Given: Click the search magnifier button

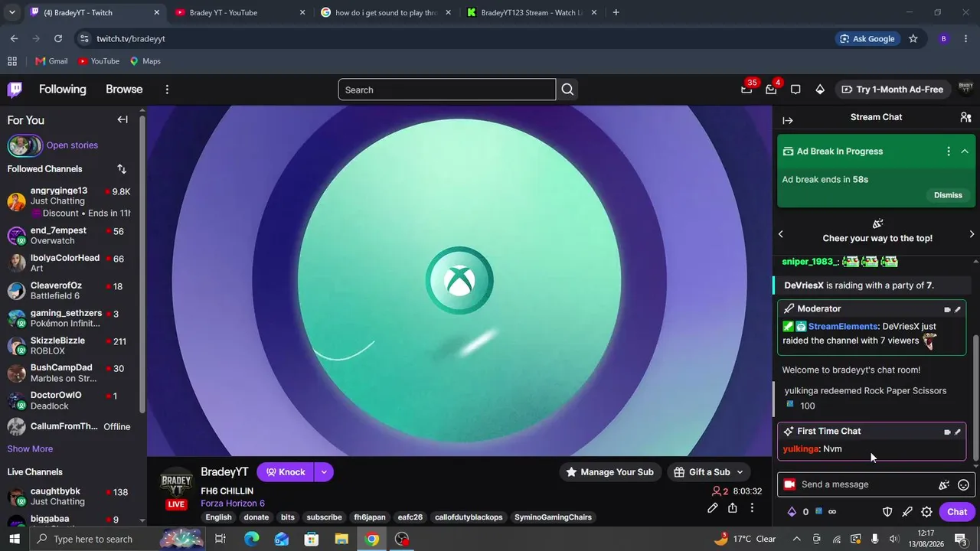Looking at the screenshot, I should pyautogui.click(x=567, y=90).
